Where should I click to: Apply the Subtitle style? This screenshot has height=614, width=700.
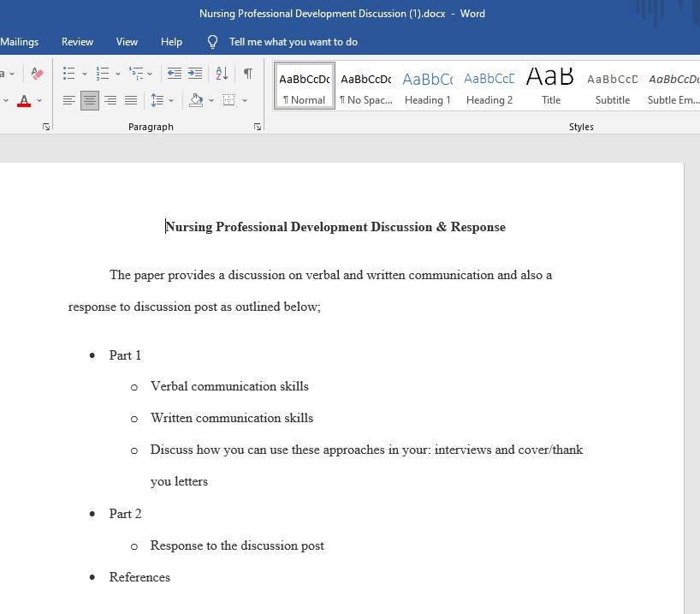(x=613, y=86)
